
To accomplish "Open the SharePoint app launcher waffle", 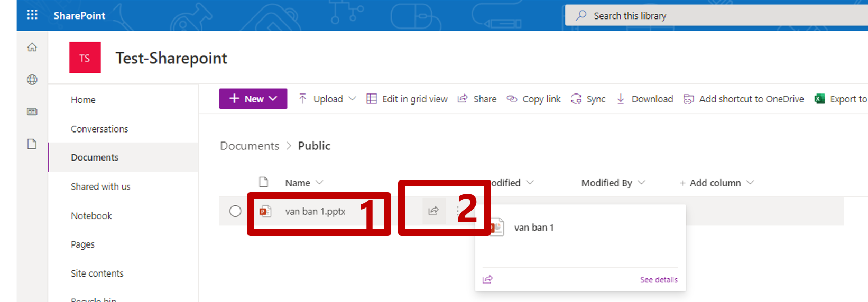I will tap(32, 15).
